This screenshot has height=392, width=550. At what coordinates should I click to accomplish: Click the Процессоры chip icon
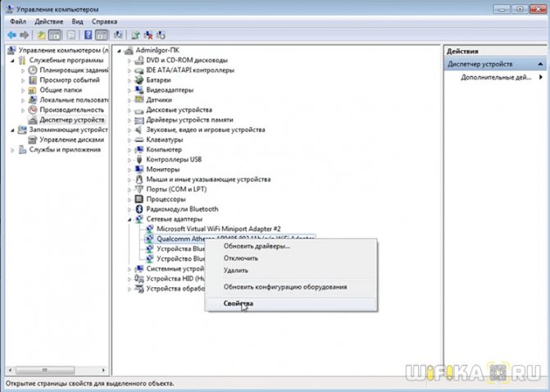(139, 199)
